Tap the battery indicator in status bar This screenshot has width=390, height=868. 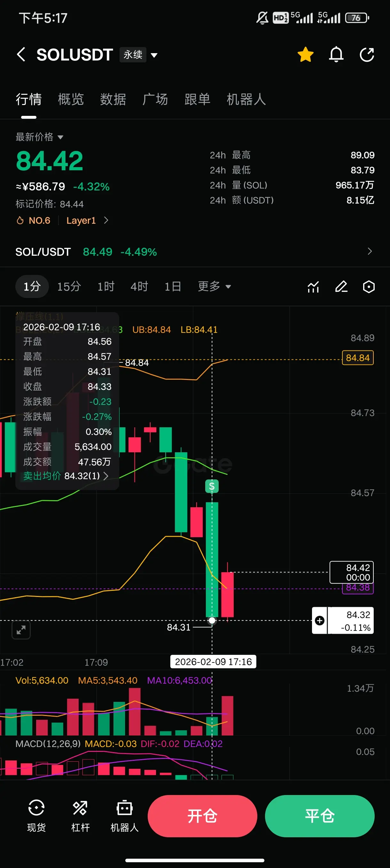tap(357, 18)
